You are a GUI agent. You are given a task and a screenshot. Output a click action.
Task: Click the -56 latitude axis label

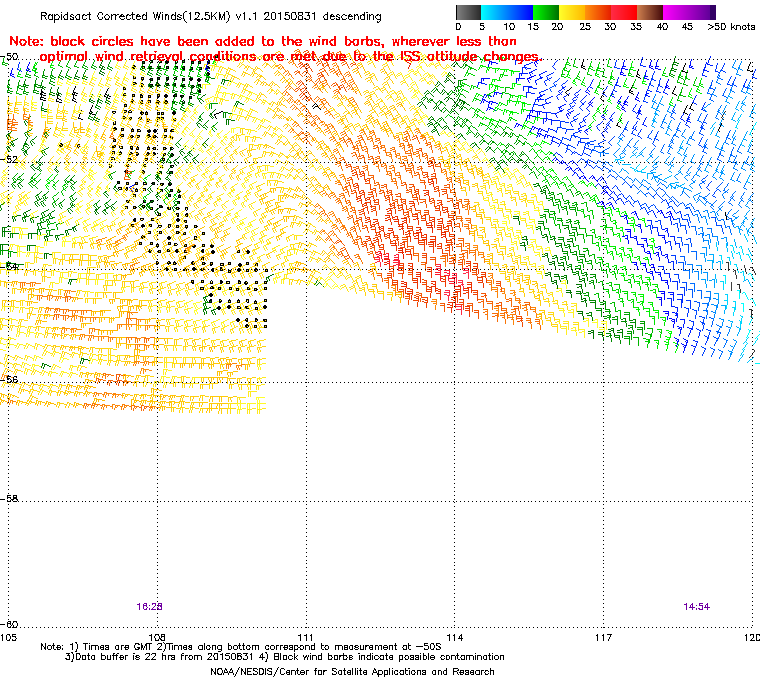tap(9, 379)
